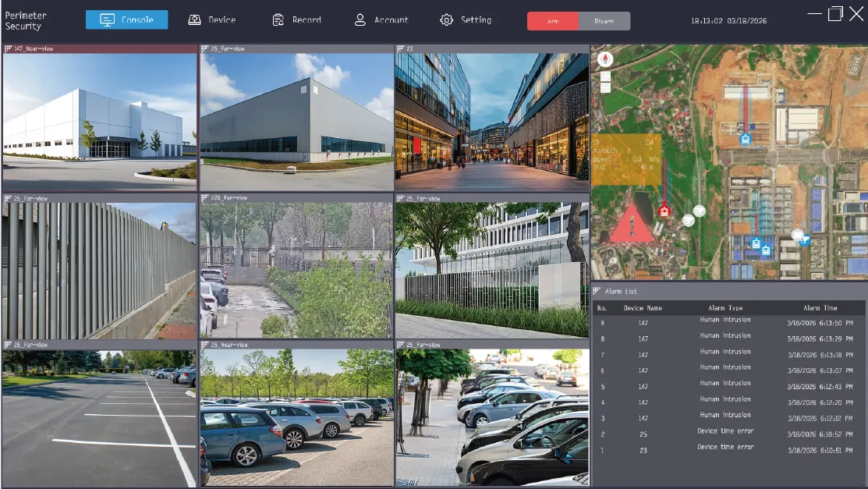Switch system to Disarm
This screenshot has height=489, width=868.
[604, 21]
